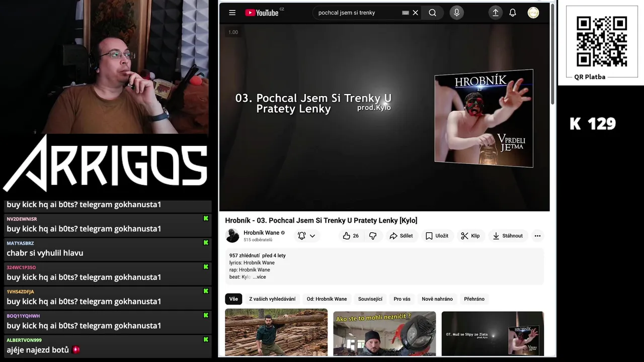Open the YouTube hamburger guide menu

(232, 13)
